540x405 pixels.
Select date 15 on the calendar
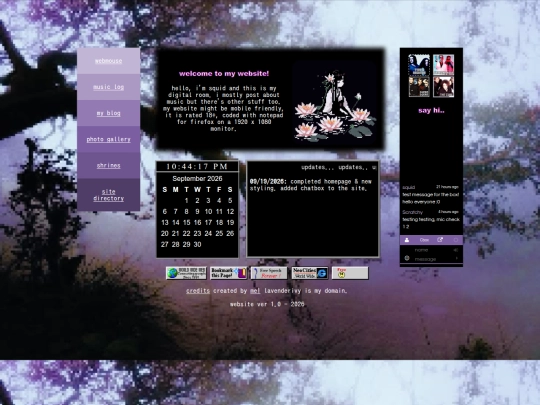186,222
